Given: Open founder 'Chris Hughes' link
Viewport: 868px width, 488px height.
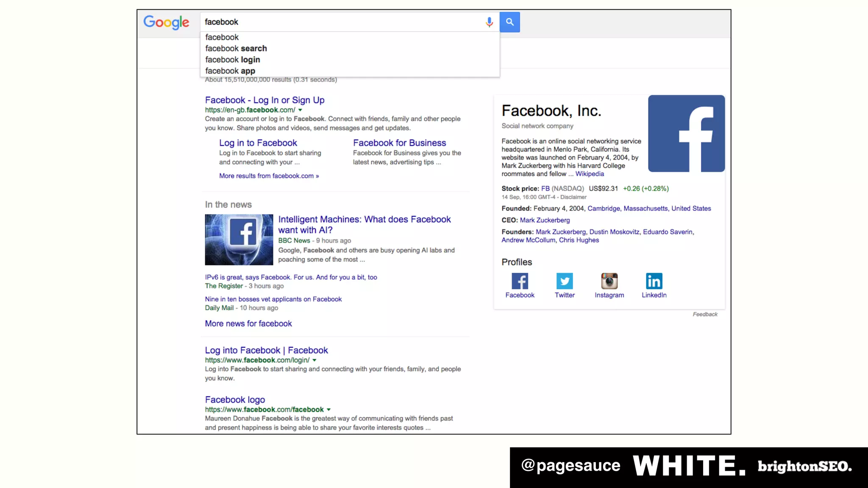Looking at the screenshot, I should click(x=579, y=240).
